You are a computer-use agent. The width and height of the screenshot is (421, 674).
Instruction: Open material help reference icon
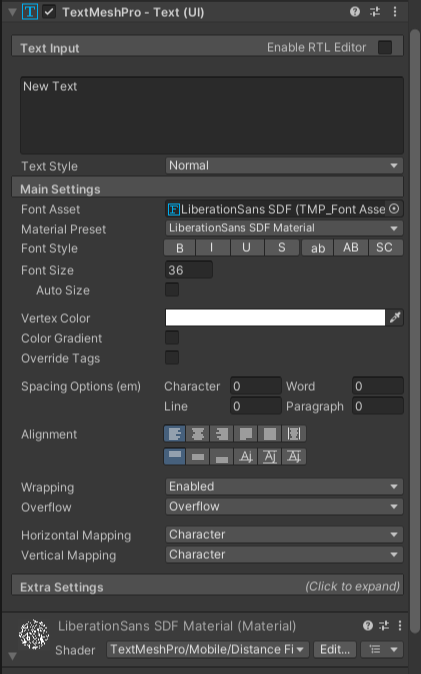[368, 625]
